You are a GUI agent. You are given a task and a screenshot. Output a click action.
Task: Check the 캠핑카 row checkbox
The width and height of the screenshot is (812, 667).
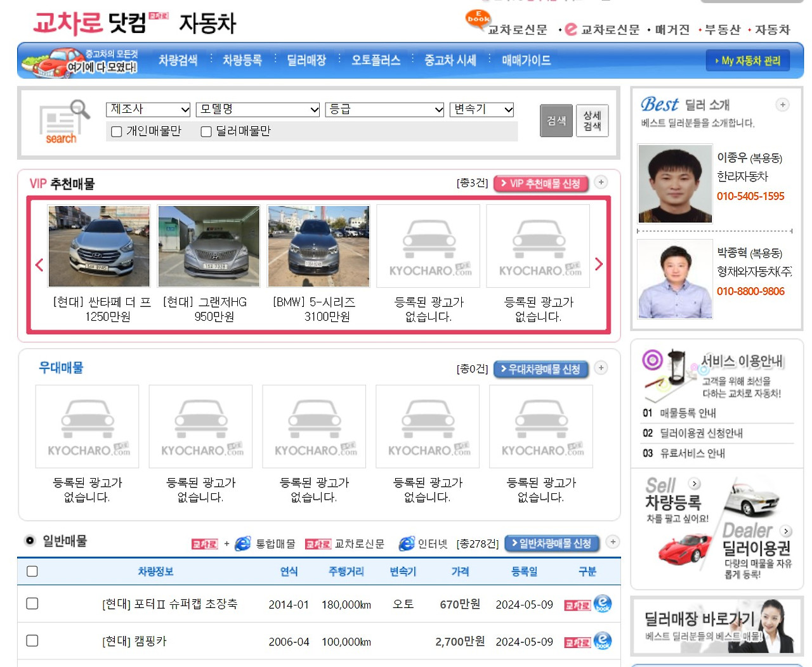[32, 640]
